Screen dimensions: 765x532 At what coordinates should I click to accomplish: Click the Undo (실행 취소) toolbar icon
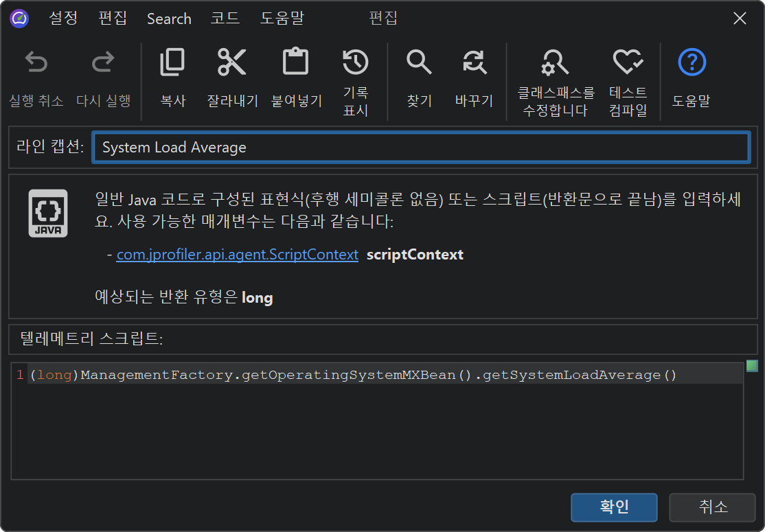pos(36,63)
